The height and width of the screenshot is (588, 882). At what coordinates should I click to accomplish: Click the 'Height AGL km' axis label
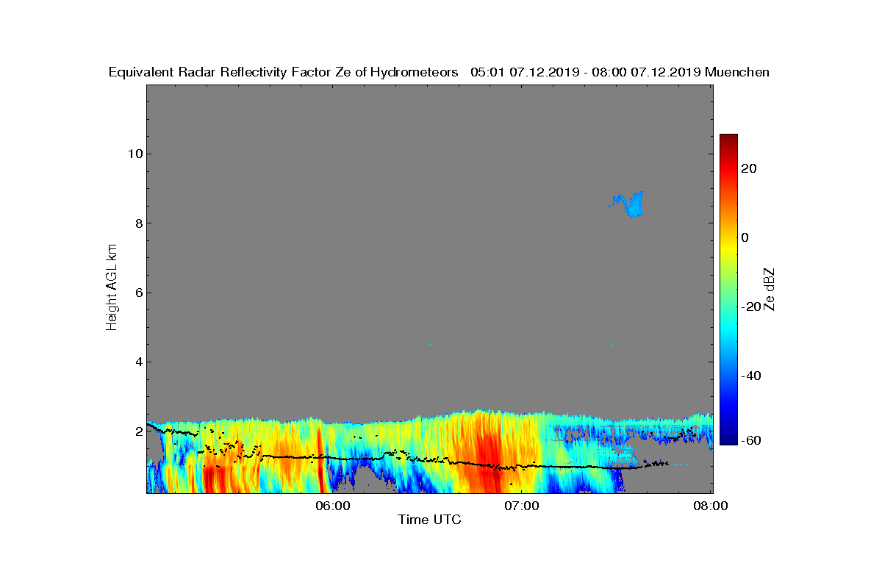(x=112, y=288)
